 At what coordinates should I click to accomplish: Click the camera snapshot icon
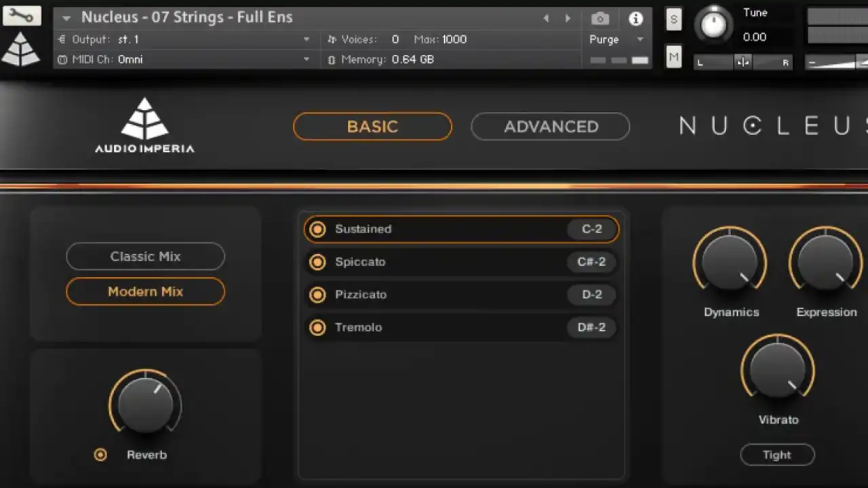point(599,19)
